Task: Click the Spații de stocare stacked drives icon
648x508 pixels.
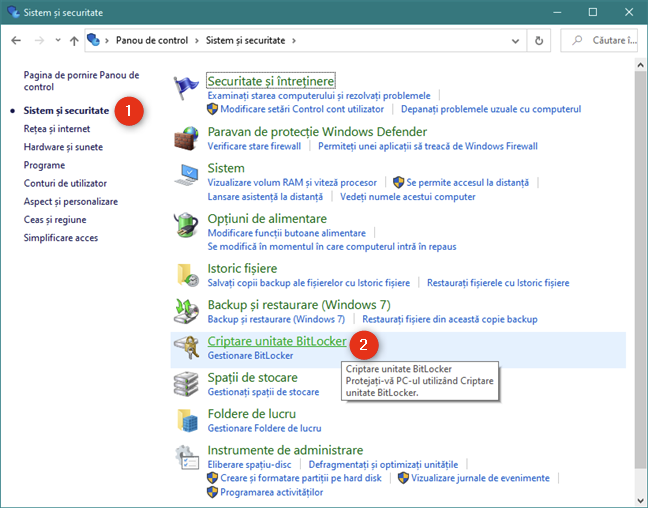Action: coord(186,384)
